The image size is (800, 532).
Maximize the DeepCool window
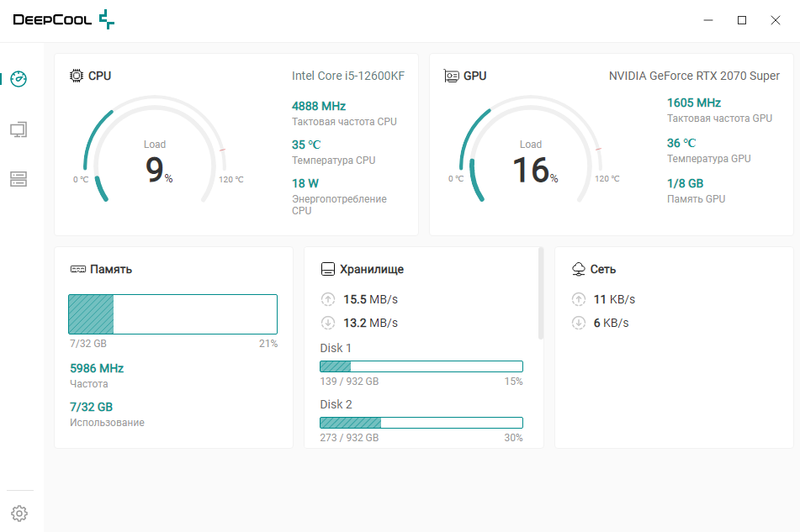(742, 20)
